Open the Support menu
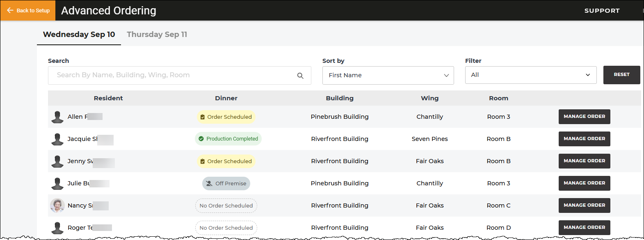Image resolution: width=644 pixels, height=240 pixels. pos(602,11)
